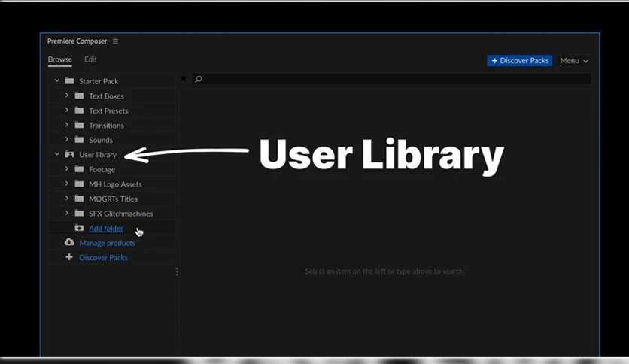Click the Manage products cloud icon

[69, 242]
